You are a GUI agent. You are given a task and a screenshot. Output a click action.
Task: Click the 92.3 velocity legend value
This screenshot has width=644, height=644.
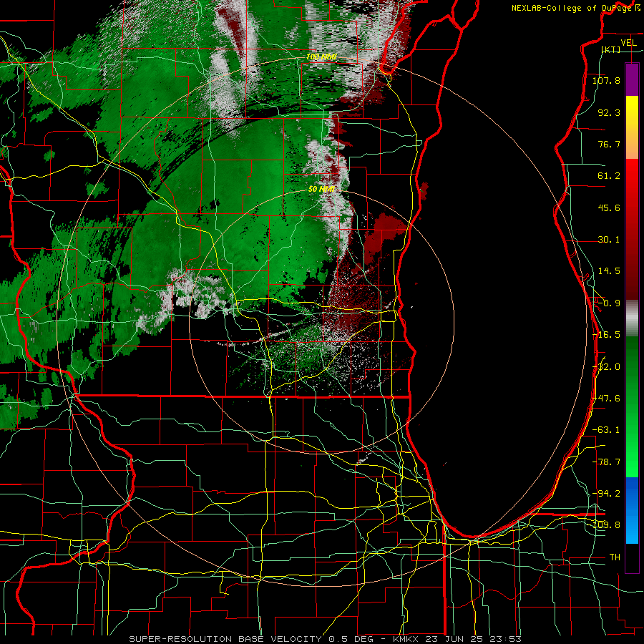click(609, 112)
